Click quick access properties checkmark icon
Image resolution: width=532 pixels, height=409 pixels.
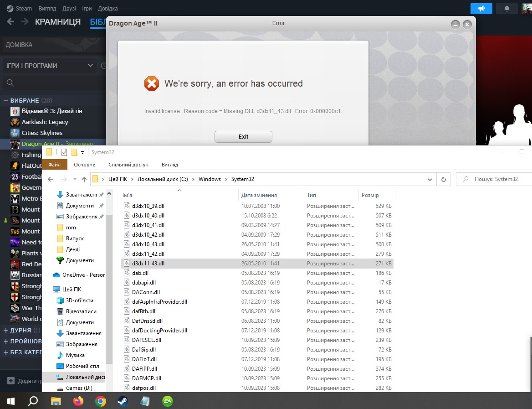click(x=64, y=152)
